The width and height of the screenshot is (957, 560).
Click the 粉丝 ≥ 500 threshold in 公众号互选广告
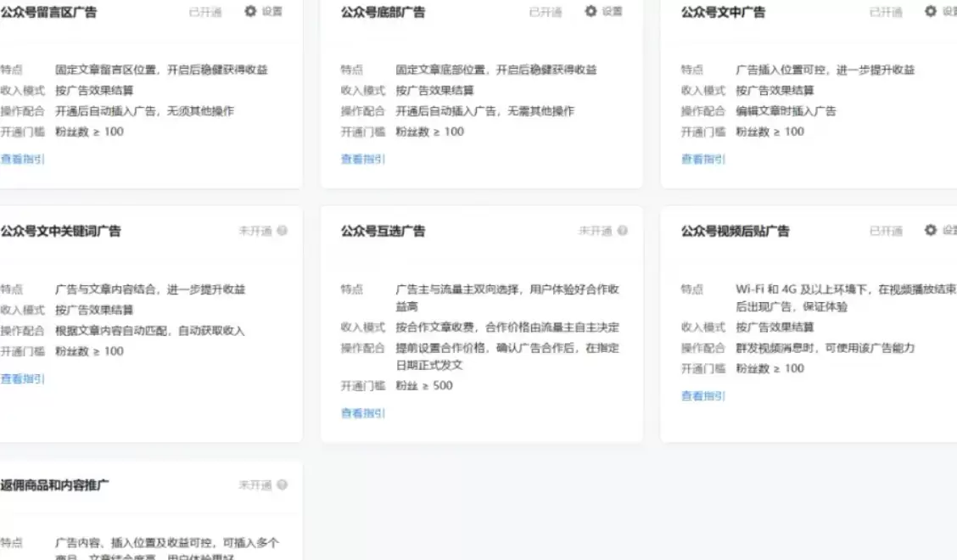click(x=423, y=386)
